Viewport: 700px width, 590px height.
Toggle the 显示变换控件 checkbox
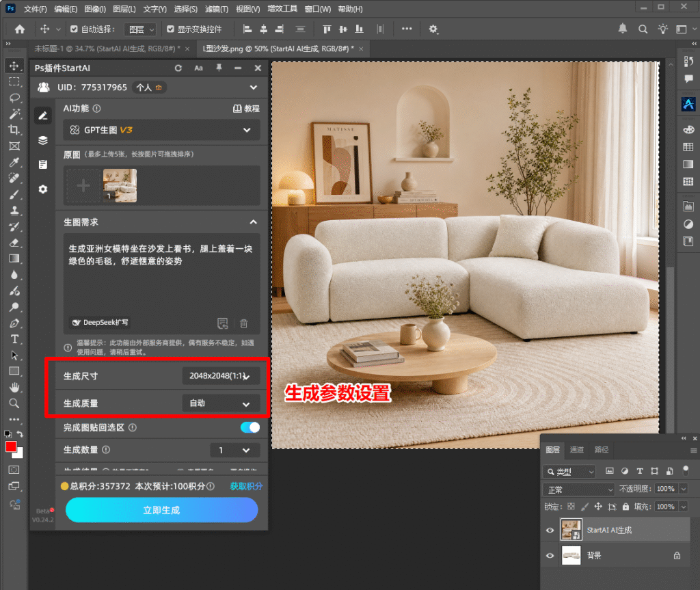[x=170, y=29]
